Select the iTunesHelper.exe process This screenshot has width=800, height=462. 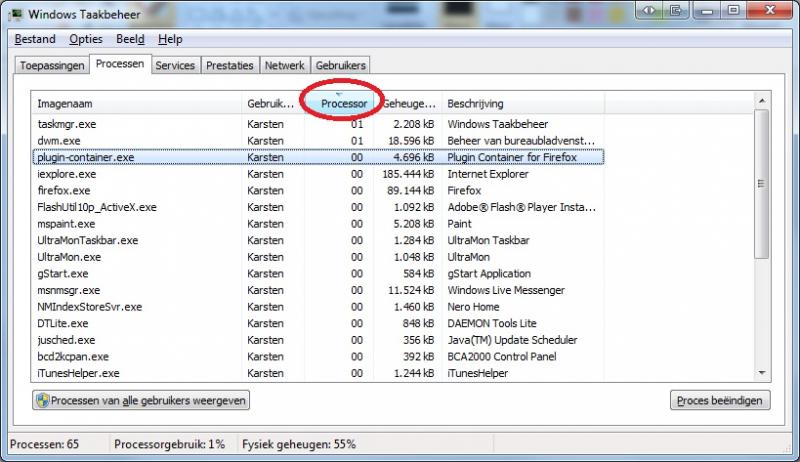click(318, 373)
